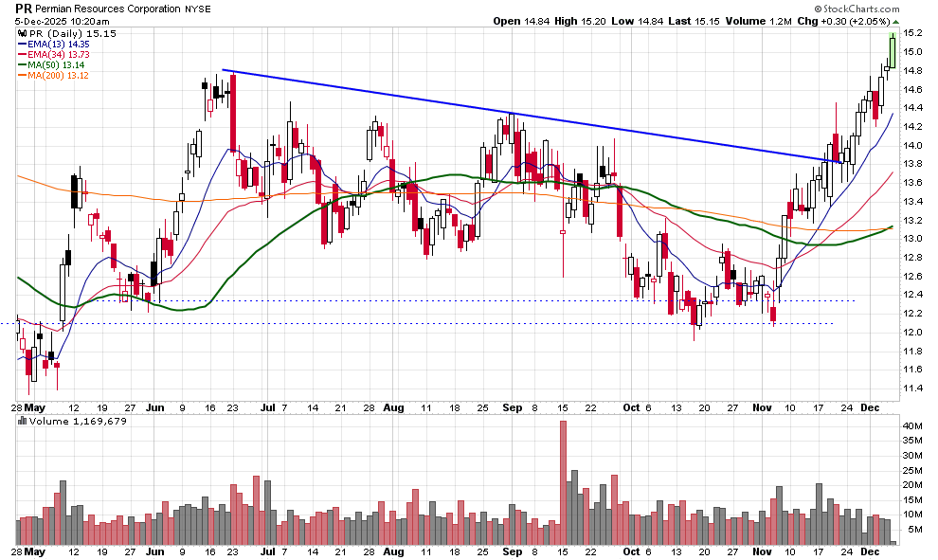The image size is (938, 560).
Task: Click the latest green candlestick at 15.15
Action: click(893, 49)
